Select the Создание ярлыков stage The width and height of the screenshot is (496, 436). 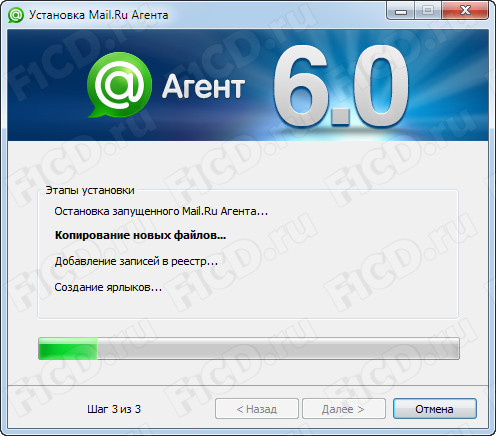[108, 287]
